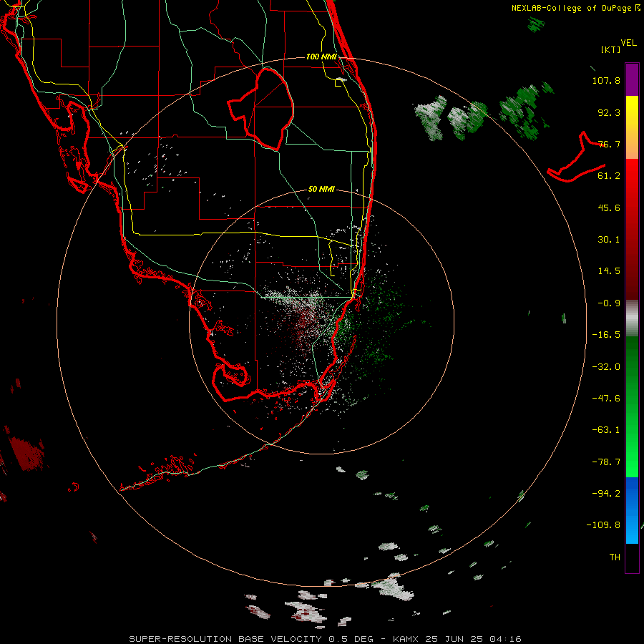Click the -47.6 velocity value
This screenshot has height=644, width=644.
606,399
